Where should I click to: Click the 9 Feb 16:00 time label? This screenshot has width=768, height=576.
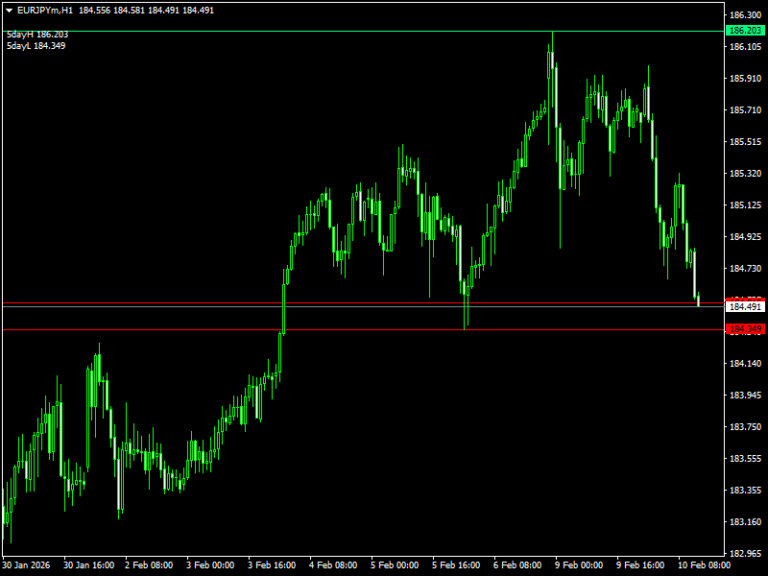point(640,565)
